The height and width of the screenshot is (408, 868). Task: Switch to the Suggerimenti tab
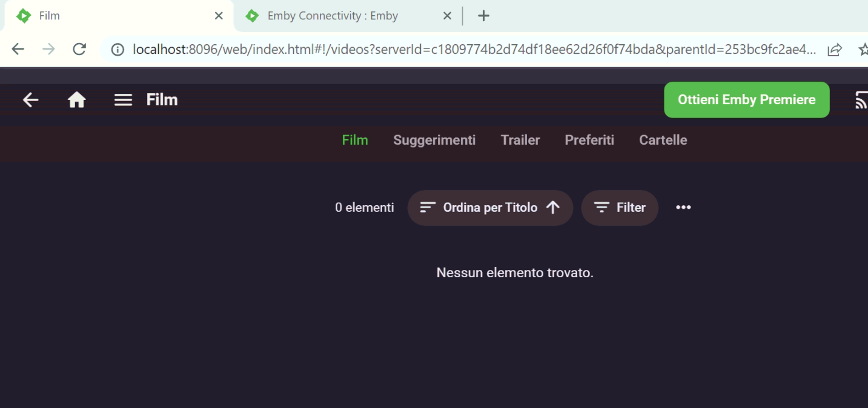434,140
